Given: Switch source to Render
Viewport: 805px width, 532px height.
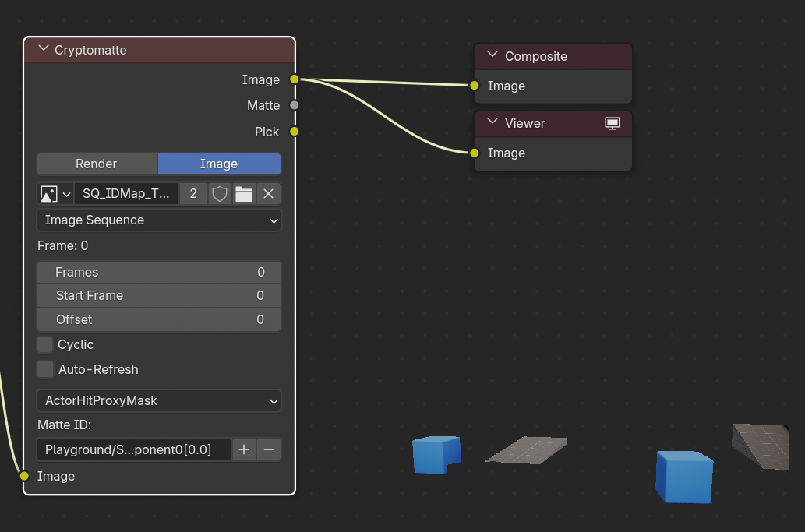Looking at the screenshot, I should 97,164.
